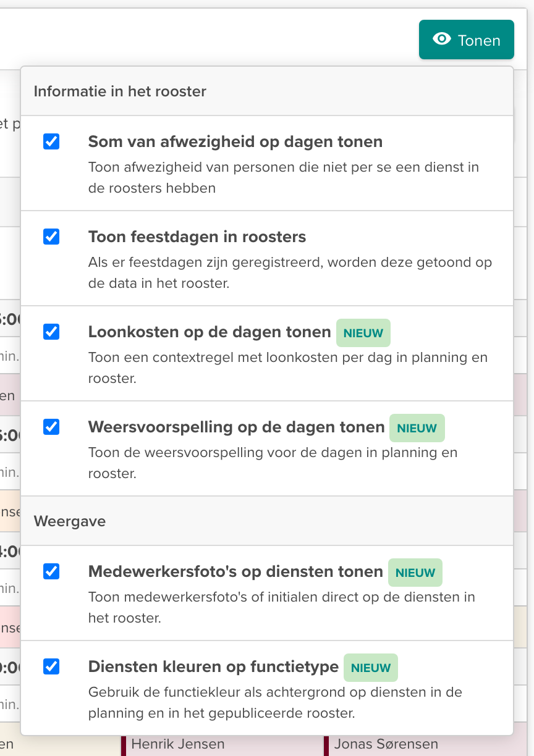Disable 'Toon feestdagen in roosters' option
Screen dimensions: 534x756
(x=52, y=237)
